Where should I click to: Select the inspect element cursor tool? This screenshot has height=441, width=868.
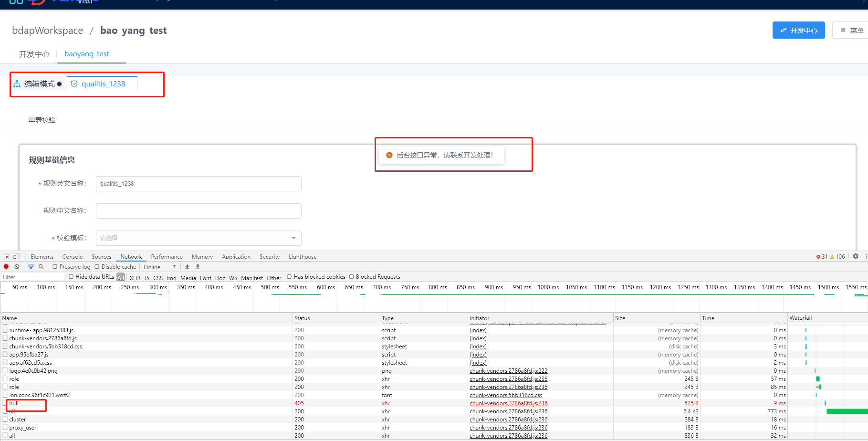6,256
